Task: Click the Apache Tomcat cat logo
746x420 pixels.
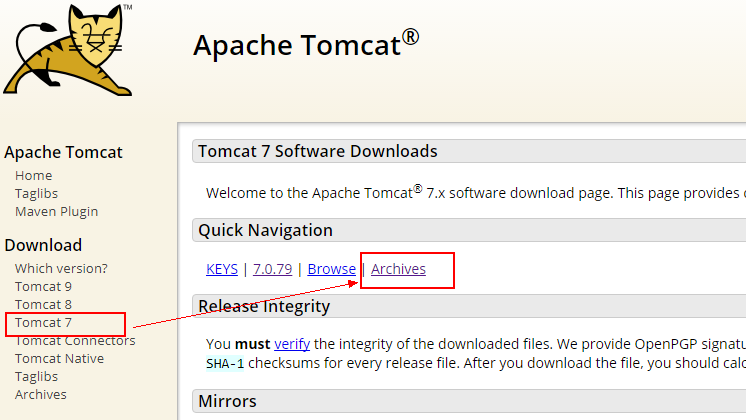Action: coord(68,49)
